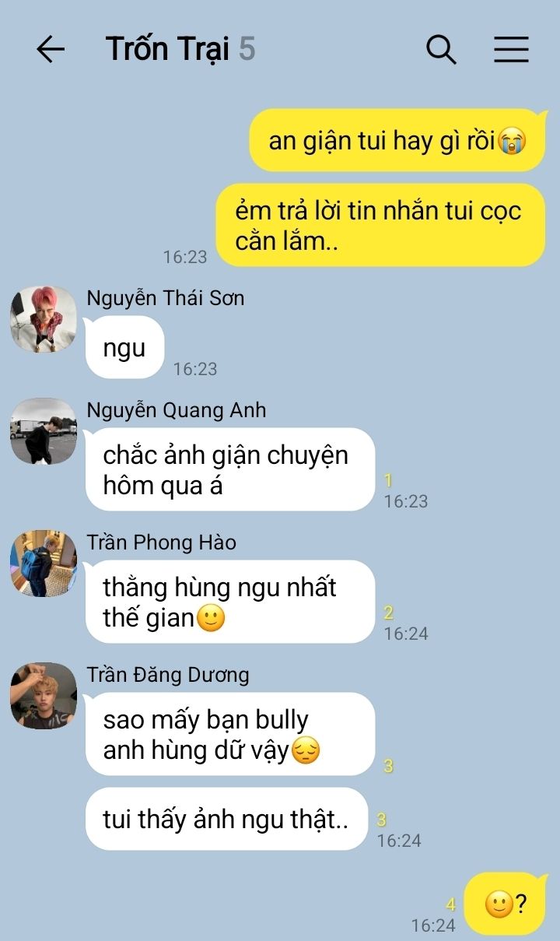Viewport: 560px width, 941px height.
Task: Tap the yellow smiley question-mark message
Action: (506, 904)
